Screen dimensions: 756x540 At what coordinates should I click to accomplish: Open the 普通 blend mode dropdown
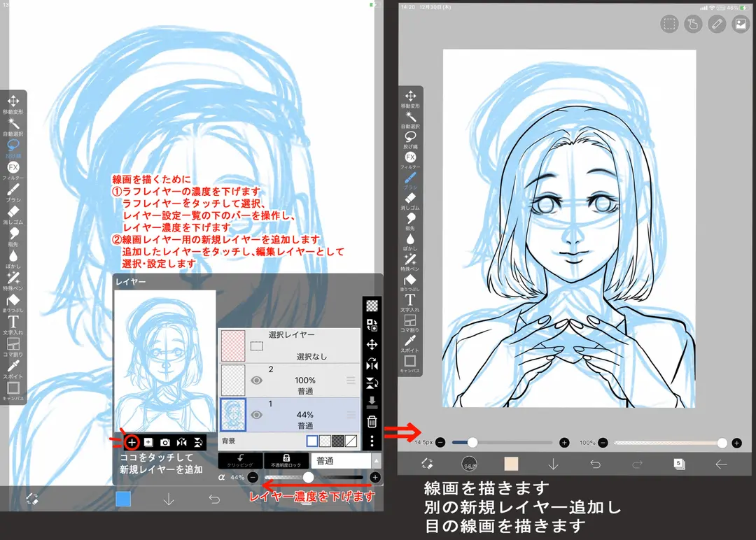point(346,461)
